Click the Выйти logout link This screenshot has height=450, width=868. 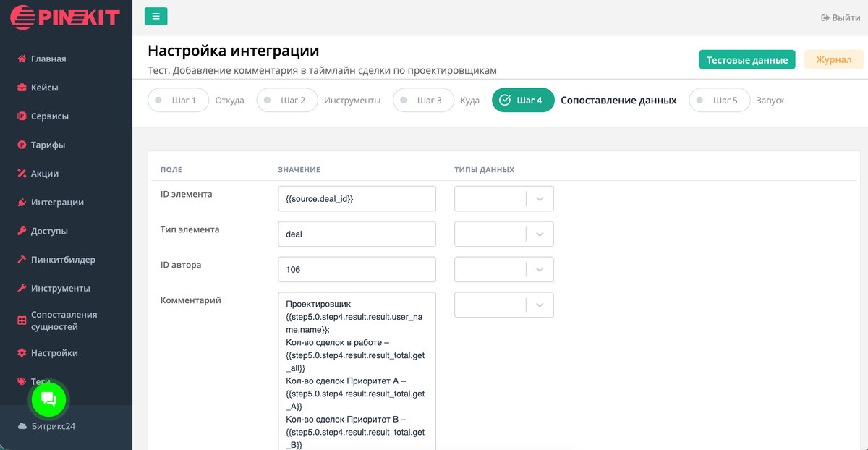[841, 17]
